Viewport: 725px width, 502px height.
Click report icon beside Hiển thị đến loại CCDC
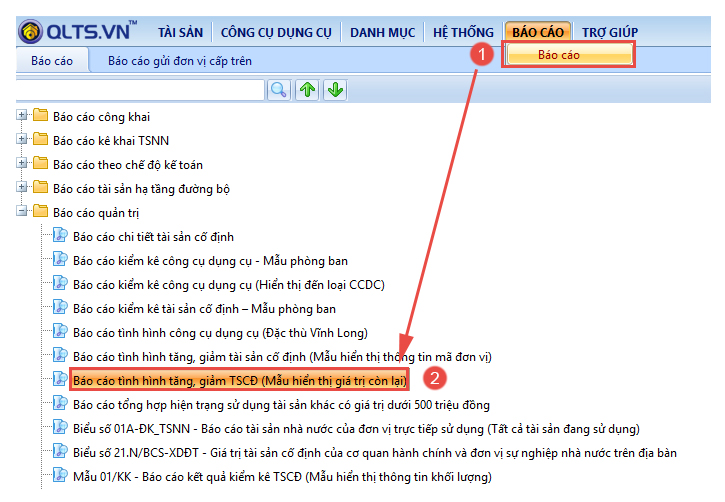point(60,283)
